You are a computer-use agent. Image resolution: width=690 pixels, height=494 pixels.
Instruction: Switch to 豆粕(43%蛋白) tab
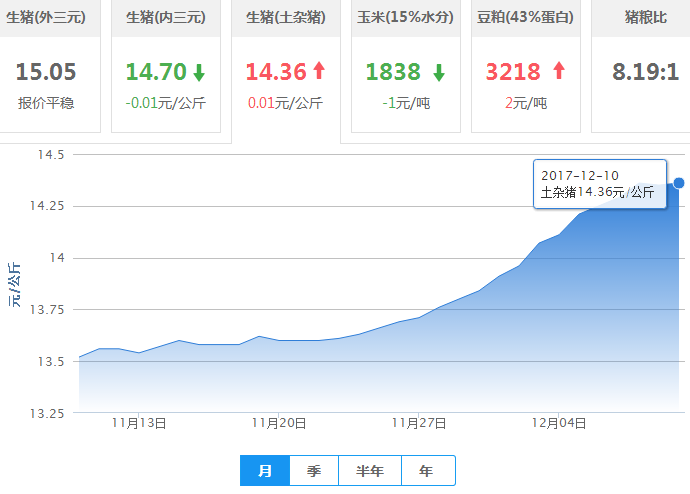coord(526,18)
